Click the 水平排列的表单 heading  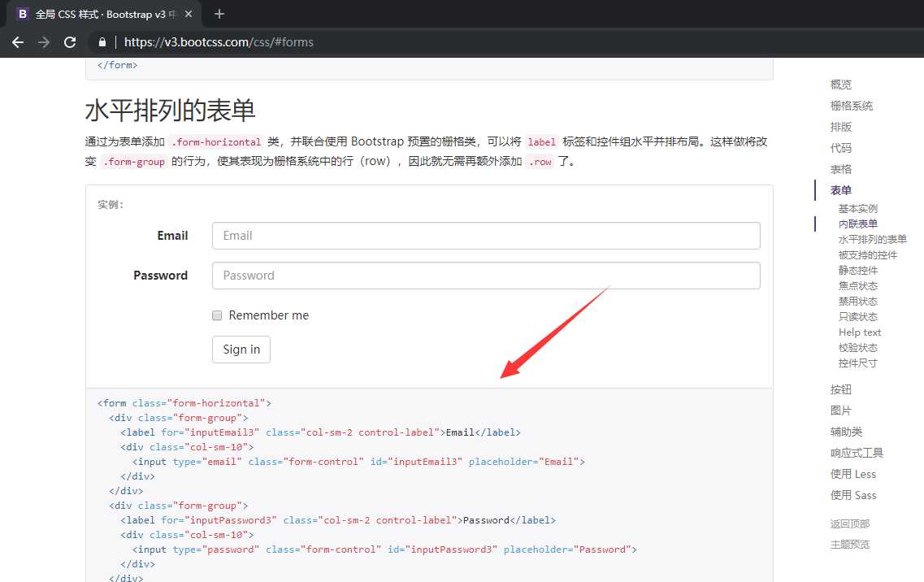pyautogui.click(x=171, y=111)
